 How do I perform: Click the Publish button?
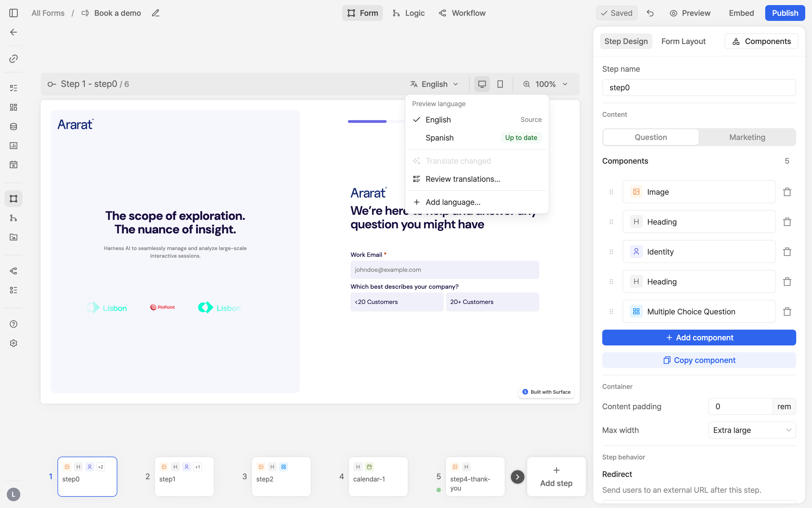pyautogui.click(x=785, y=13)
